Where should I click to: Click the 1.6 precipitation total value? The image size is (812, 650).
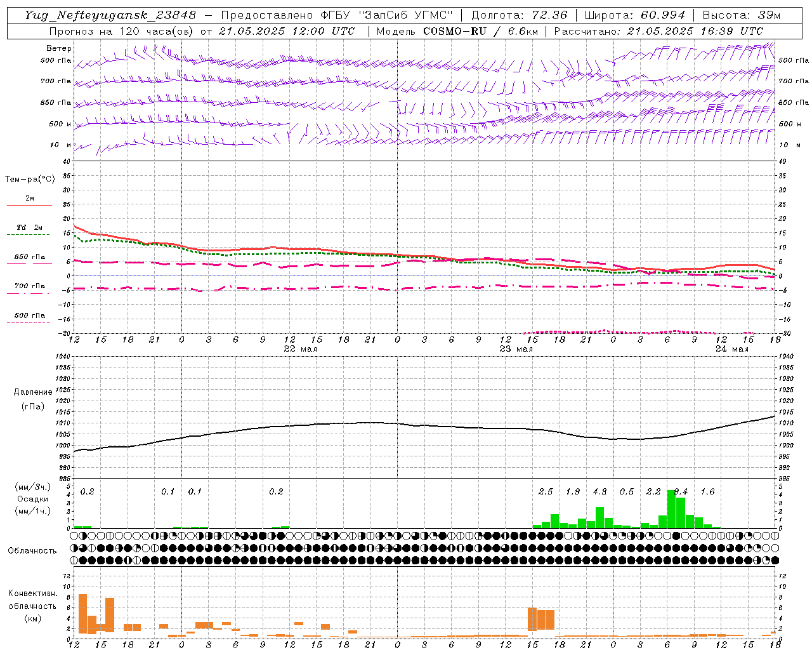tap(707, 492)
